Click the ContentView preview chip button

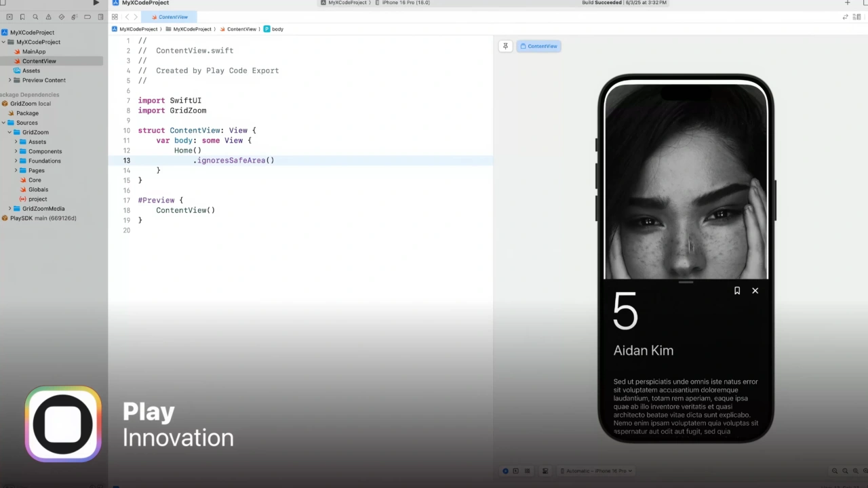click(538, 46)
